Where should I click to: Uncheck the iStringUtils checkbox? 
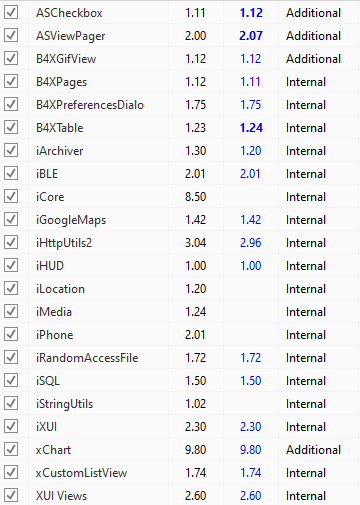pyautogui.click(x=11, y=403)
